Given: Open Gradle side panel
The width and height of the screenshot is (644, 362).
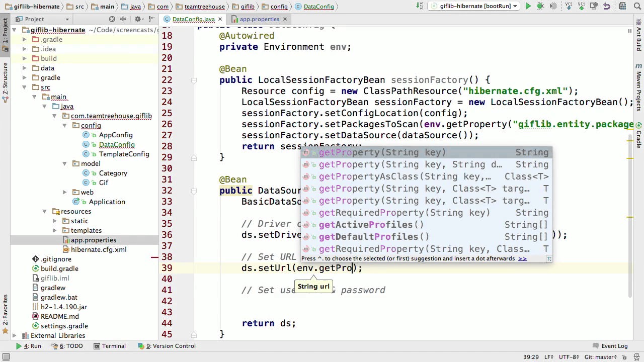Looking at the screenshot, I should (639, 135).
